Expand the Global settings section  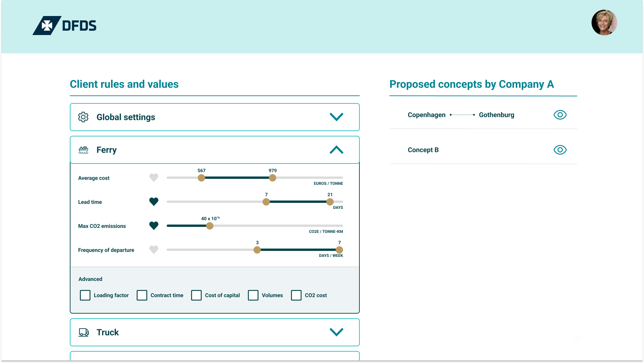336,117
